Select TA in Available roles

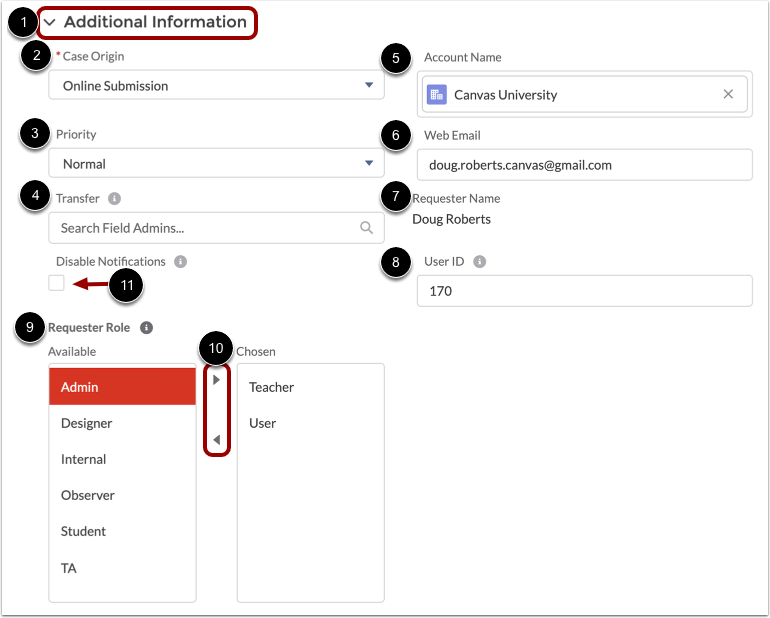tap(122, 568)
